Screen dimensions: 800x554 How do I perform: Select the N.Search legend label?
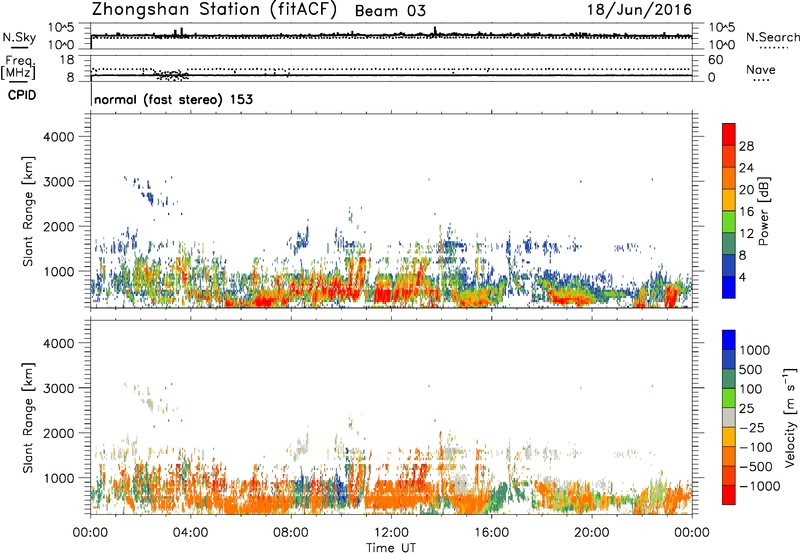tap(772, 37)
